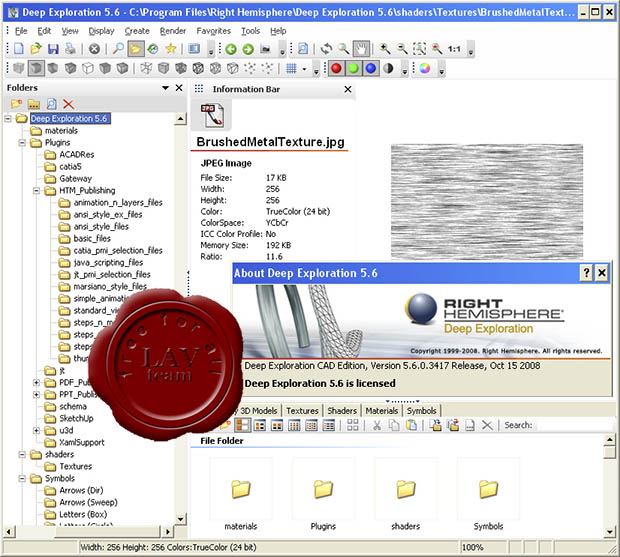620x557 pixels.
Task: Open the grid options dropdown arrow
Action: coord(304,69)
